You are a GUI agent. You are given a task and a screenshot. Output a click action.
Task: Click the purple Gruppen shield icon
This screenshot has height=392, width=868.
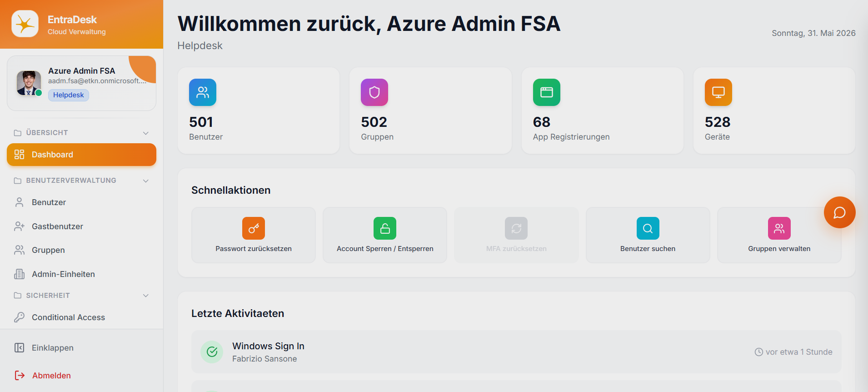tap(374, 92)
